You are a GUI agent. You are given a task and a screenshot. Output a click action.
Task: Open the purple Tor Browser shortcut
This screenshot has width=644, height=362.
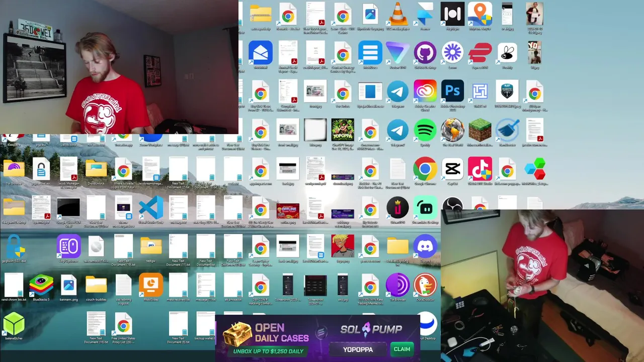pos(397,286)
